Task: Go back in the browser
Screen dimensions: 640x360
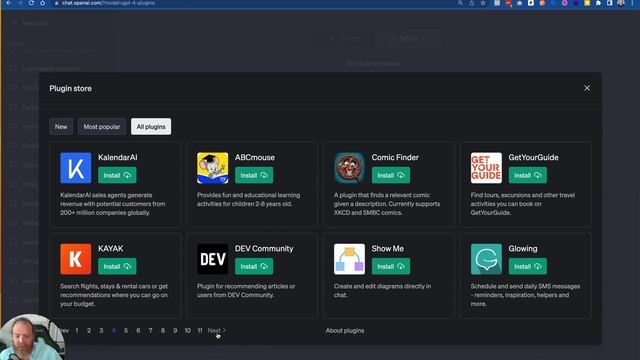Action: pyautogui.click(x=9, y=3)
